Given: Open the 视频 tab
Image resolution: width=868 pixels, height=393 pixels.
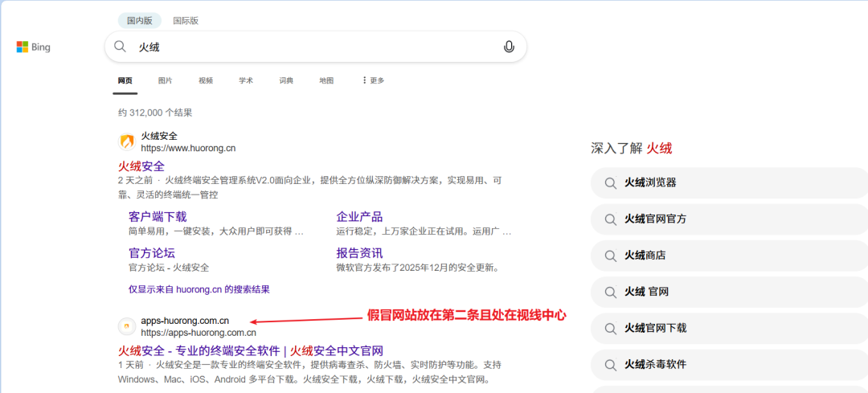Looking at the screenshot, I should click(x=206, y=80).
